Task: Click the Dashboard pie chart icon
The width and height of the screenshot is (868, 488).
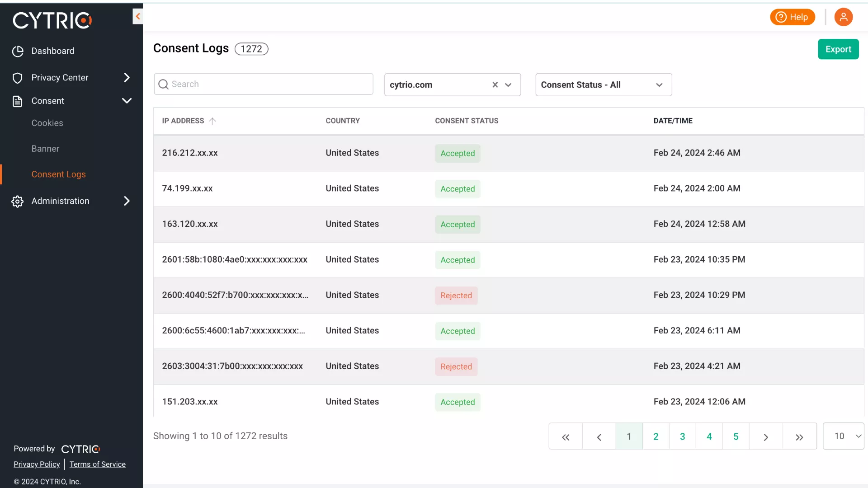Action: click(18, 51)
